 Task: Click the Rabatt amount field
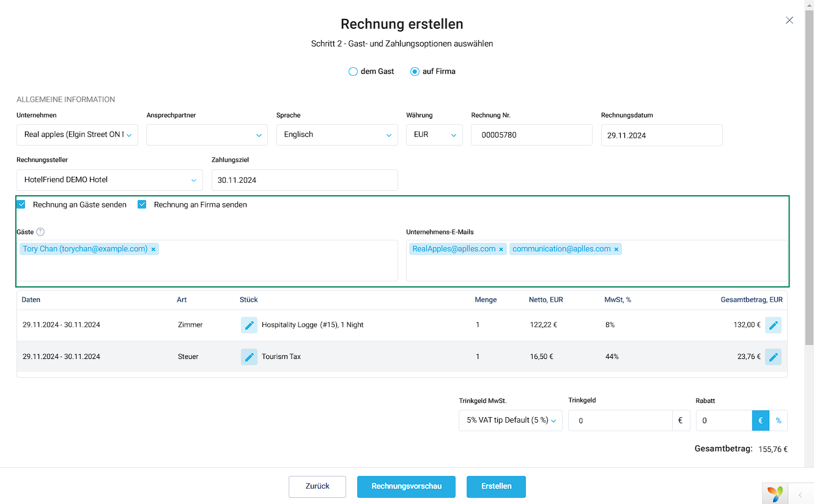point(724,420)
